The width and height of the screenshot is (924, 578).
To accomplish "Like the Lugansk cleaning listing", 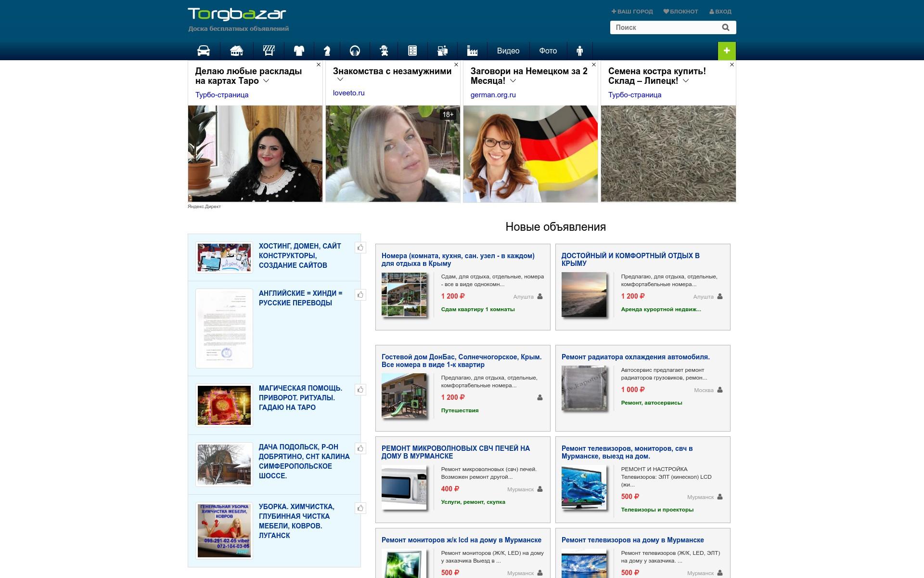I will [x=360, y=508].
